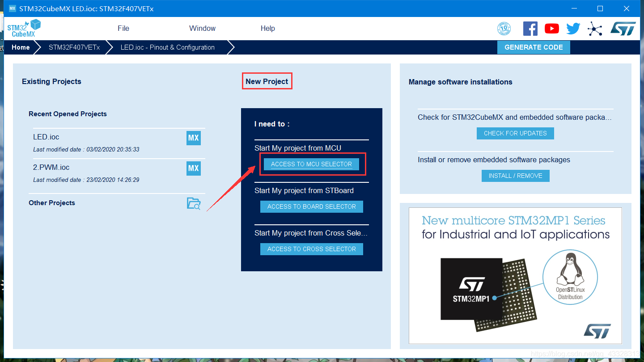The image size is (644, 362).
Task: Click the GENERATE CODE button
Action: [534, 47]
